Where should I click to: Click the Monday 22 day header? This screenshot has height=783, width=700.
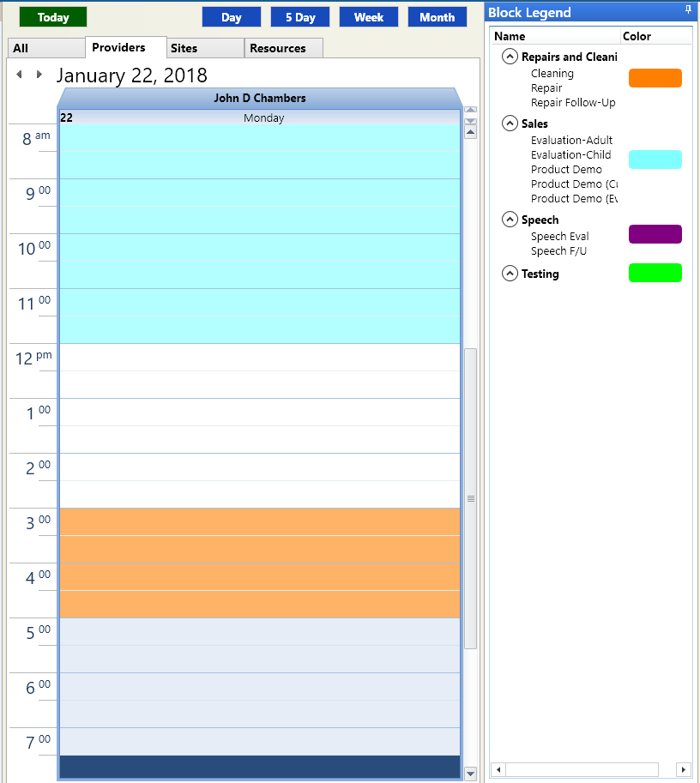tap(259, 117)
